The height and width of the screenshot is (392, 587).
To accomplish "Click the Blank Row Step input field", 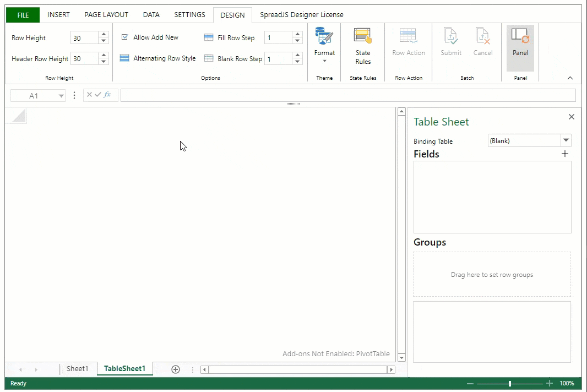I will pyautogui.click(x=278, y=58).
